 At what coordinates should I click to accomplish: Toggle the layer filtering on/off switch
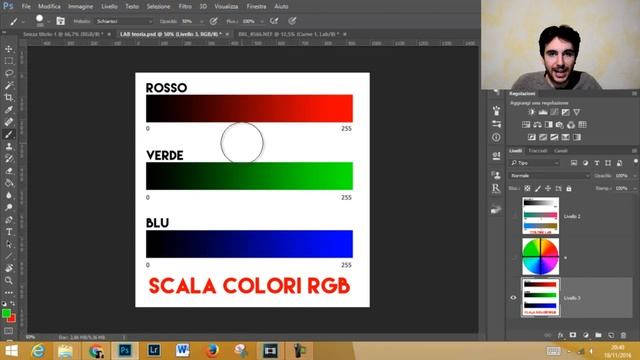coord(636,162)
